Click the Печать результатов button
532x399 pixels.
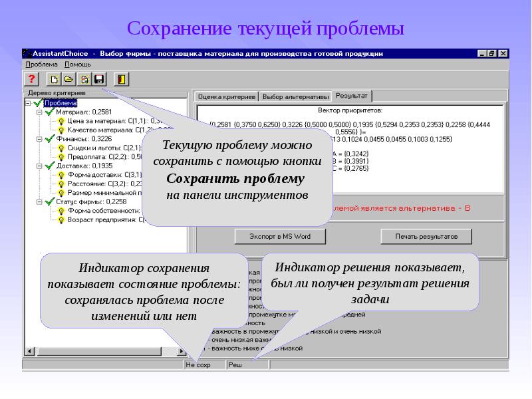426,237
